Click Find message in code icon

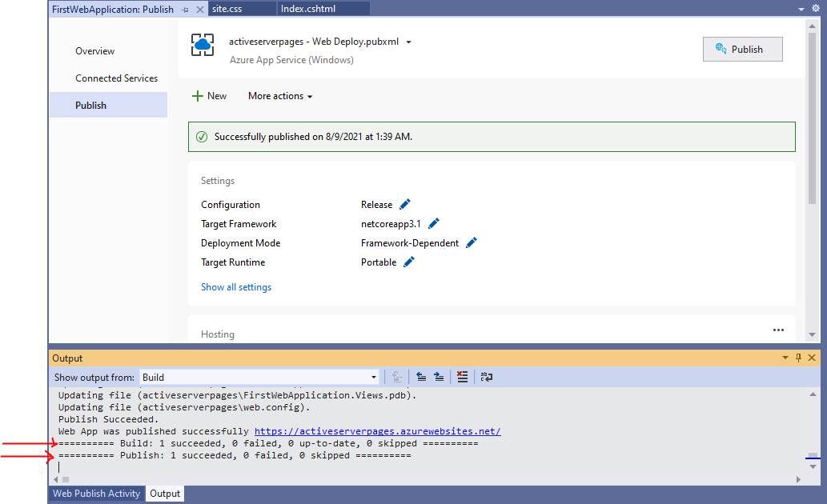click(x=397, y=377)
